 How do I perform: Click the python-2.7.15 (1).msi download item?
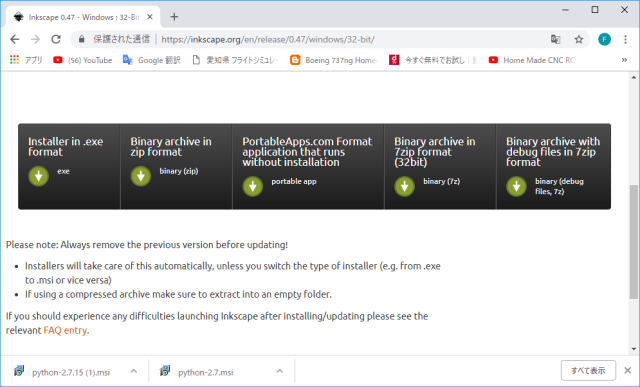coord(71,372)
